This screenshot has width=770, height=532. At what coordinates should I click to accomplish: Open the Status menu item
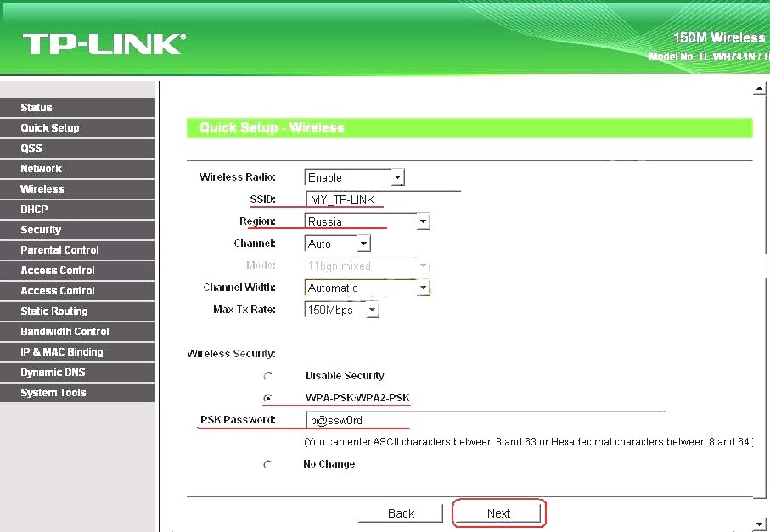pyautogui.click(x=77, y=108)
